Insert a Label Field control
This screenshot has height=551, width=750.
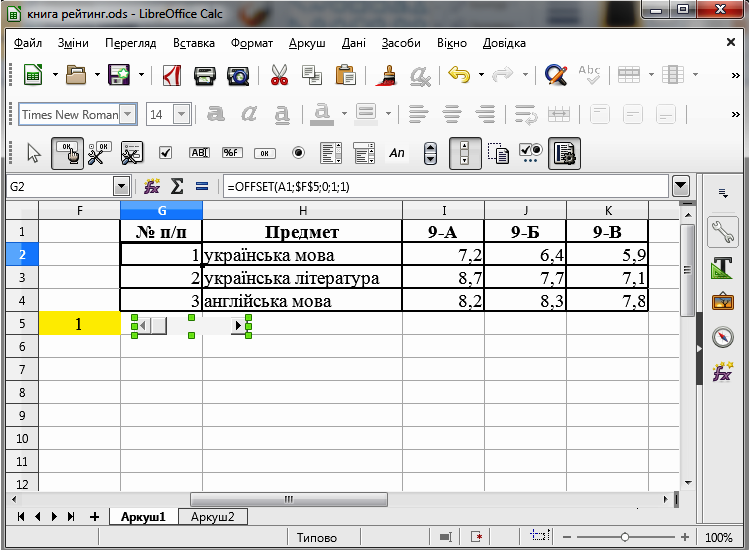(397, 153)
